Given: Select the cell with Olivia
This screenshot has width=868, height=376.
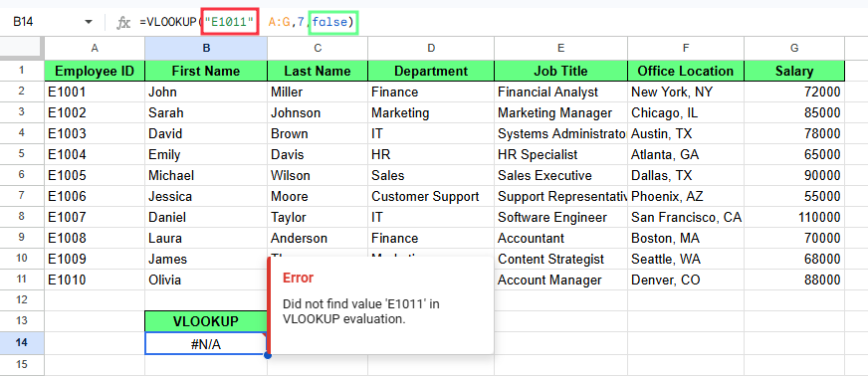Looking at the screenshot, I should [x=206, y=280].
